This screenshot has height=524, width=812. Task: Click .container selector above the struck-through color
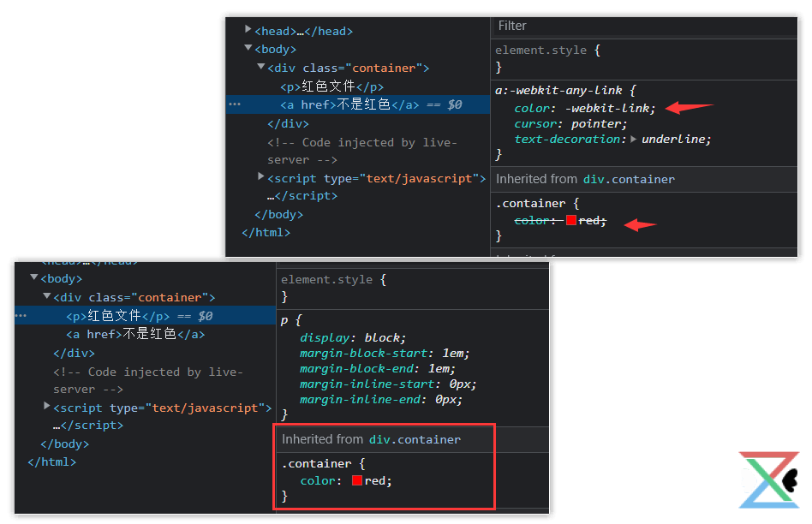point(530,204)
